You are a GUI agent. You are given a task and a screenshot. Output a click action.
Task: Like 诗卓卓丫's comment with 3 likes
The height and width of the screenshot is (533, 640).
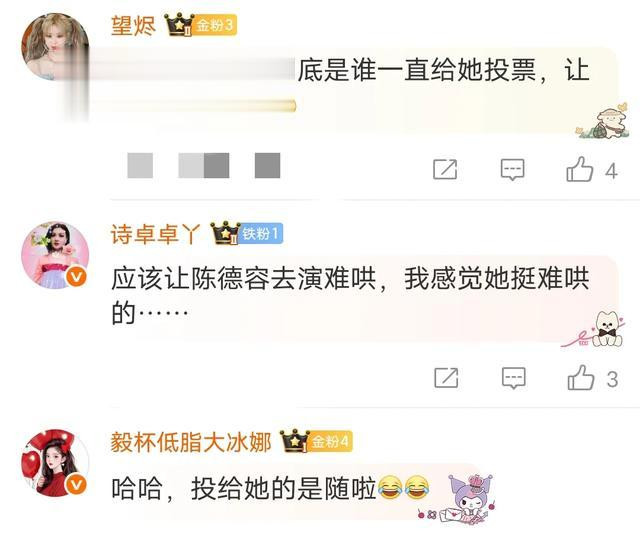coord(581,377)
